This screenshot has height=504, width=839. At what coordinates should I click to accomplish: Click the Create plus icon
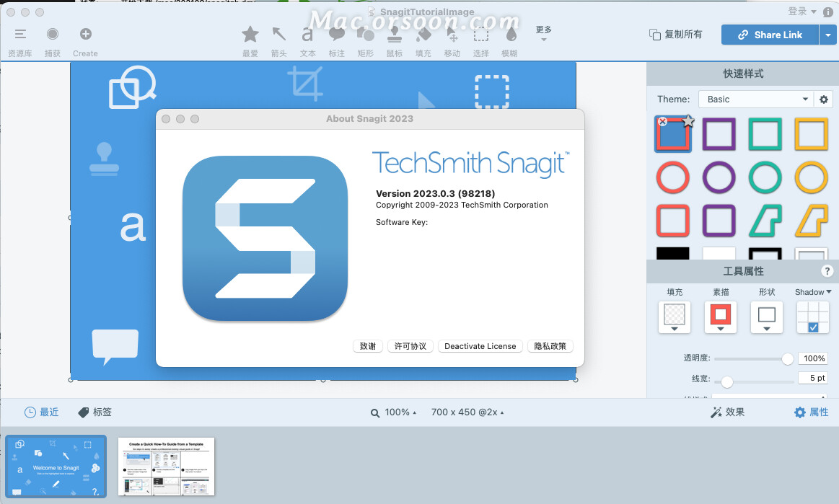(86, 34)
